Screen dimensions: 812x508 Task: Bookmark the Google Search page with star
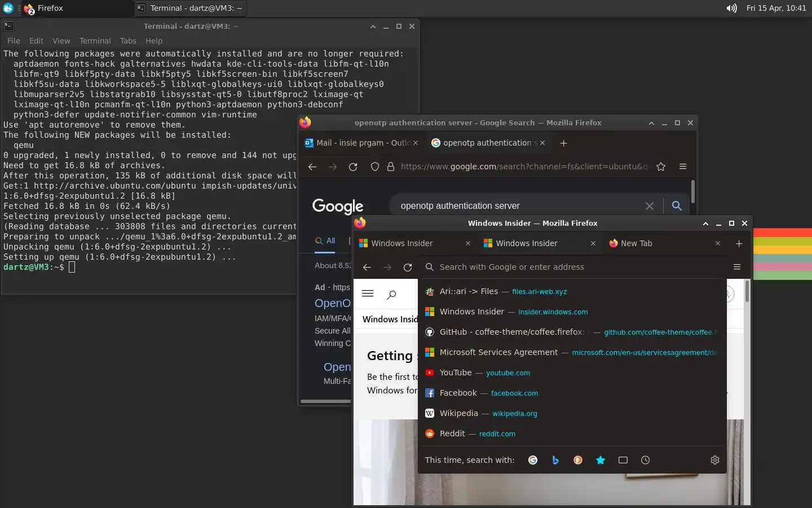coord(661,167)
